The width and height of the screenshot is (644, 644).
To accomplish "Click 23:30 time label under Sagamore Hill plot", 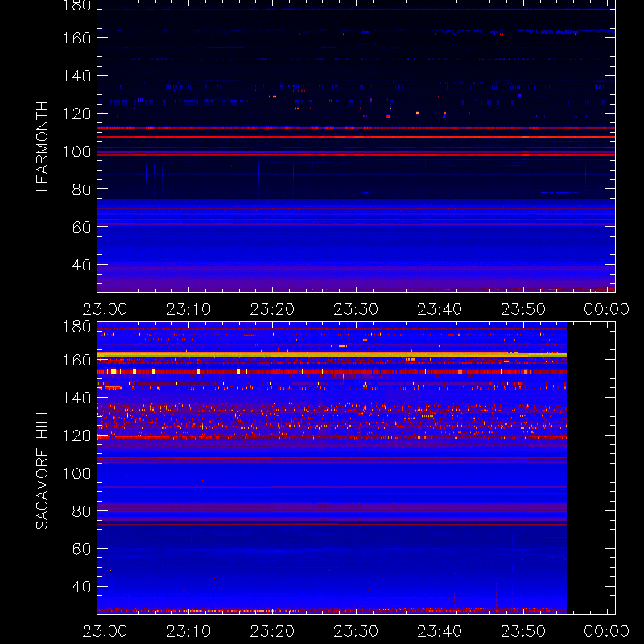I will (356, 631).
